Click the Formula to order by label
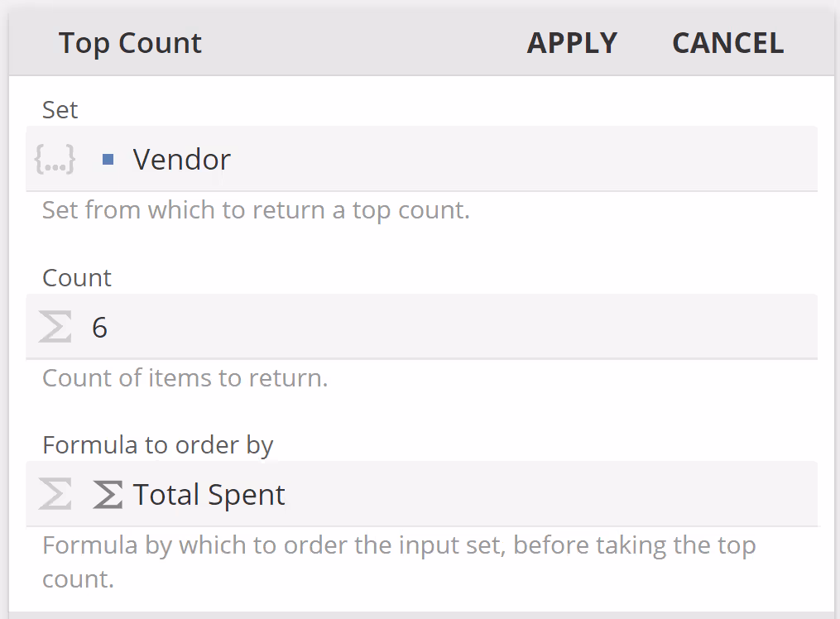The height and width of the screenshot is (619, 840). click(x=157, y=445)
